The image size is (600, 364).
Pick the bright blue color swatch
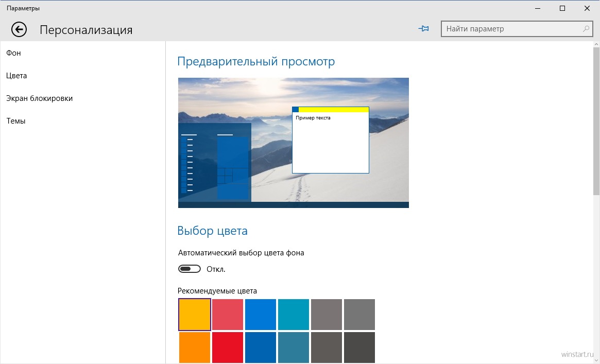[261, 315]
